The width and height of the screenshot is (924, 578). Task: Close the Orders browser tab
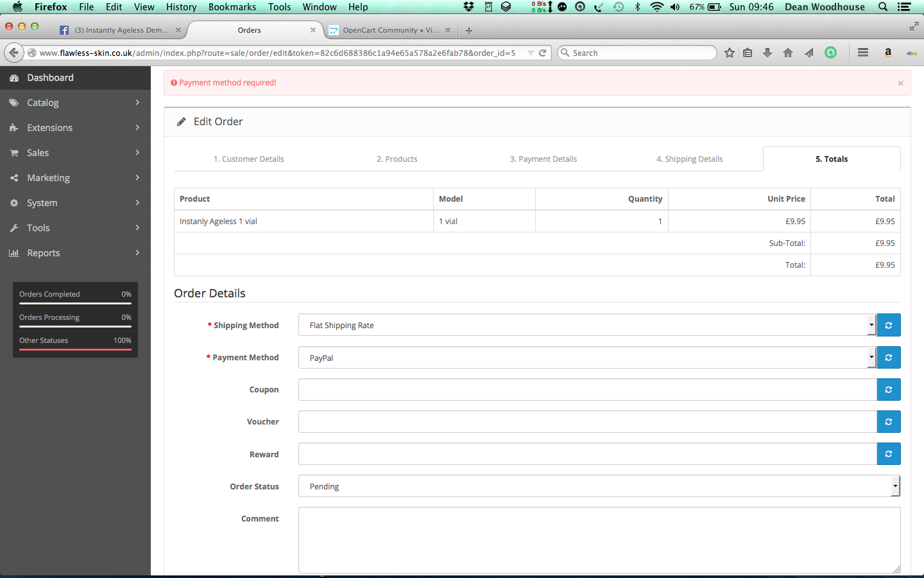coord(313,30)
